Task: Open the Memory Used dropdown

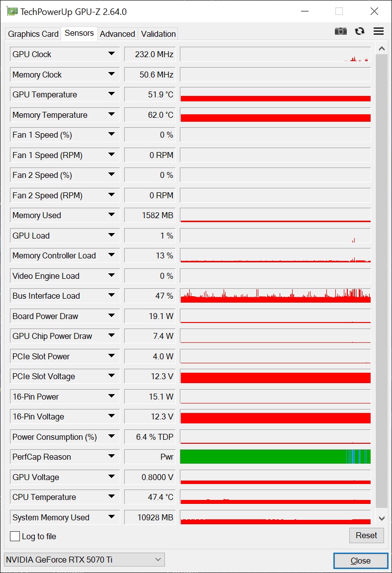Action: tap(111, 215)
